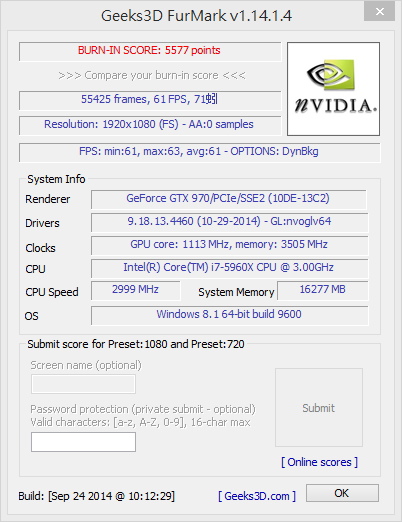Click the System Info group label
The height and width of the screenshot is (522, 402).
[x=56, y=179]
